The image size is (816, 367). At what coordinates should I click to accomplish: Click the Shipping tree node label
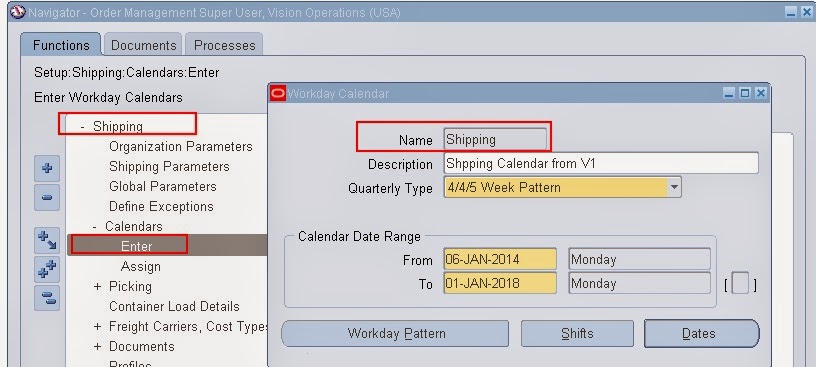point(118,126)
